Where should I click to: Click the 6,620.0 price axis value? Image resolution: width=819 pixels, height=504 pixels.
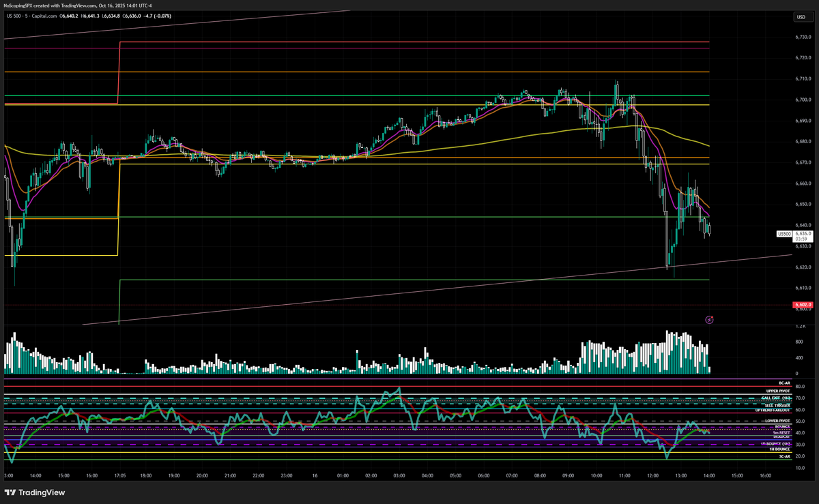point(803,267)
